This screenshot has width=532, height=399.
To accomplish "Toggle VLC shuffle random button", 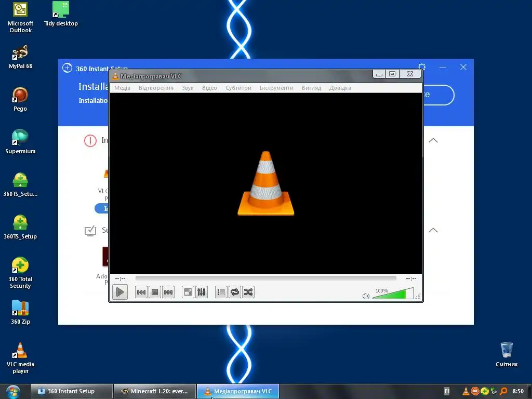I will 248,292.
